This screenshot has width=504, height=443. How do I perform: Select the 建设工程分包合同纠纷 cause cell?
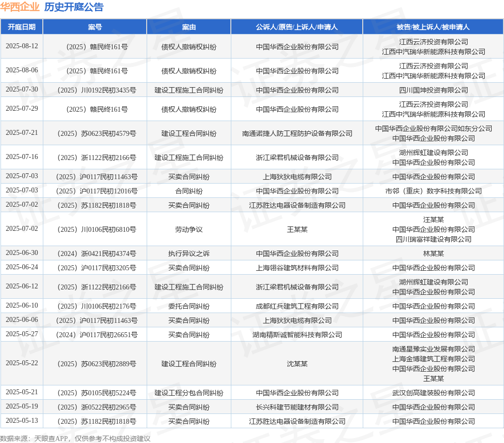coord(189,393)
